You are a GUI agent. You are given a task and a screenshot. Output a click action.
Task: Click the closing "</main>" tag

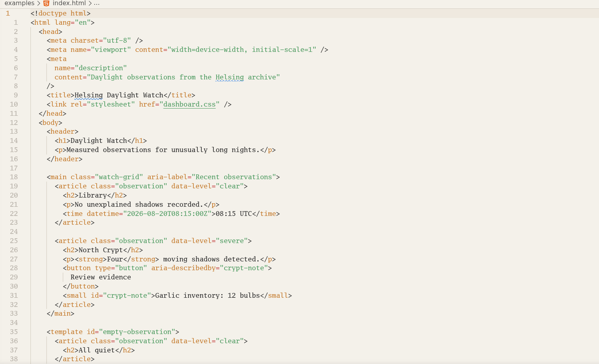point(61,314)
